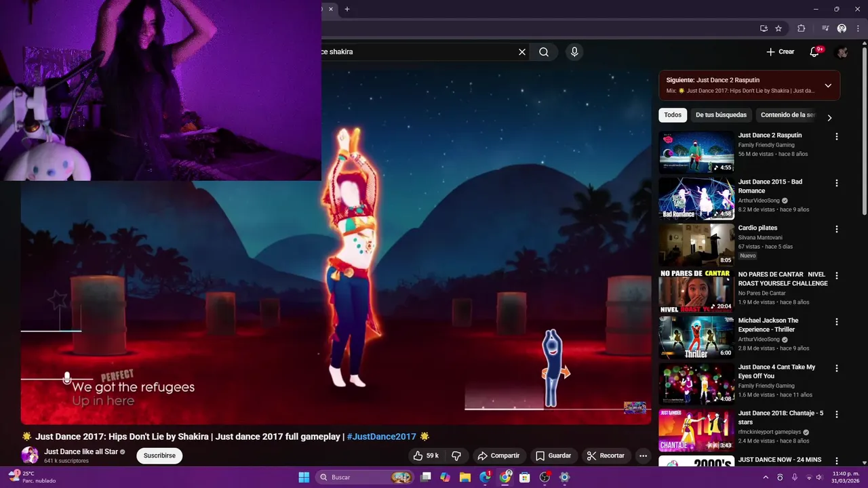This screenshot has width=868, height=488.
Task: Dislike the video with thumbs down
Action: point(456,455)
